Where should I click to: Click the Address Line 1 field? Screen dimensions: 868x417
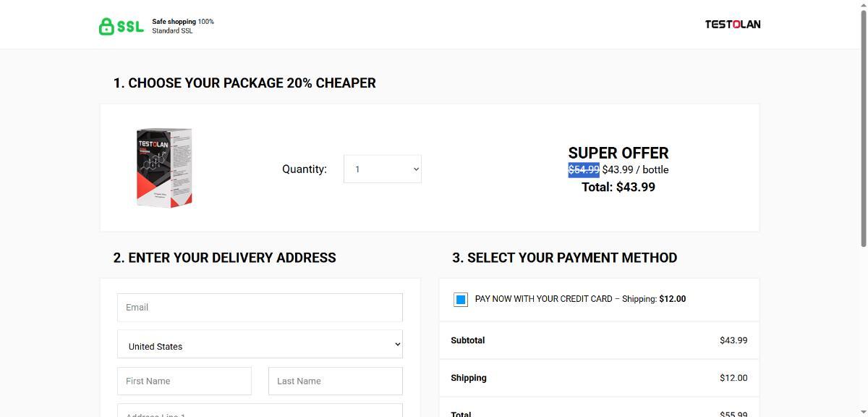coord(260,410)
